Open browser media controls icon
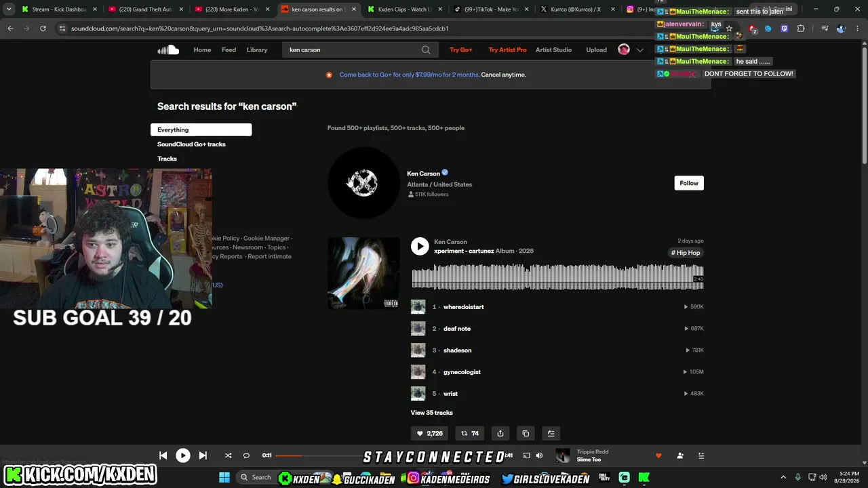 [x=825, y=28]
